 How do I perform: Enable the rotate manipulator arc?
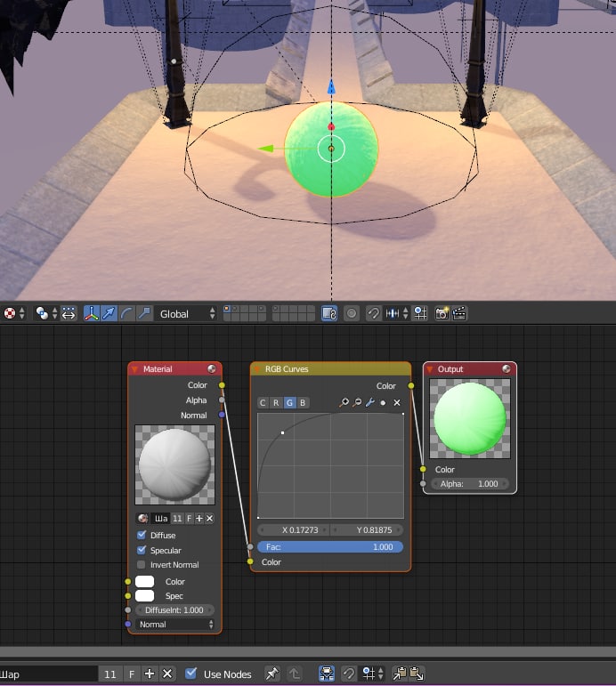click(126, 313)
